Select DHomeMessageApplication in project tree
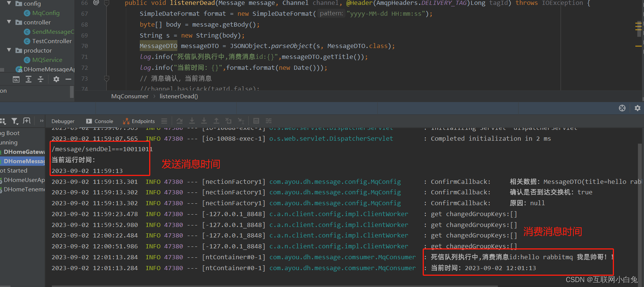The image size is (644, 287). pos(49,69)
